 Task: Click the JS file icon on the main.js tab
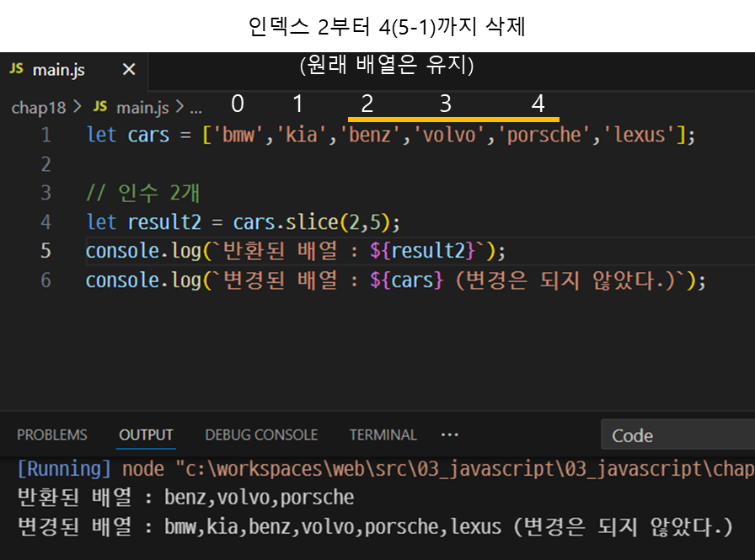coord(16,69)
